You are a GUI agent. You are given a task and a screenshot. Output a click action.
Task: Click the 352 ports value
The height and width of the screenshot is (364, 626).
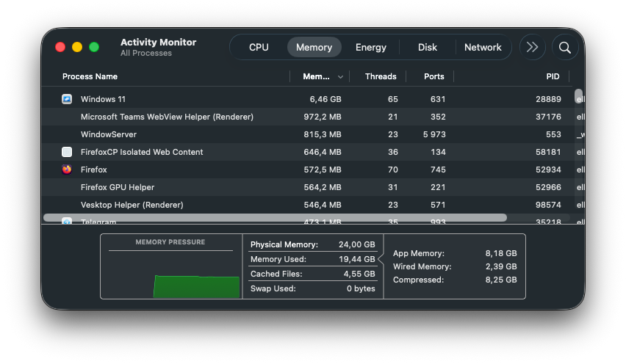coord(438,117)
